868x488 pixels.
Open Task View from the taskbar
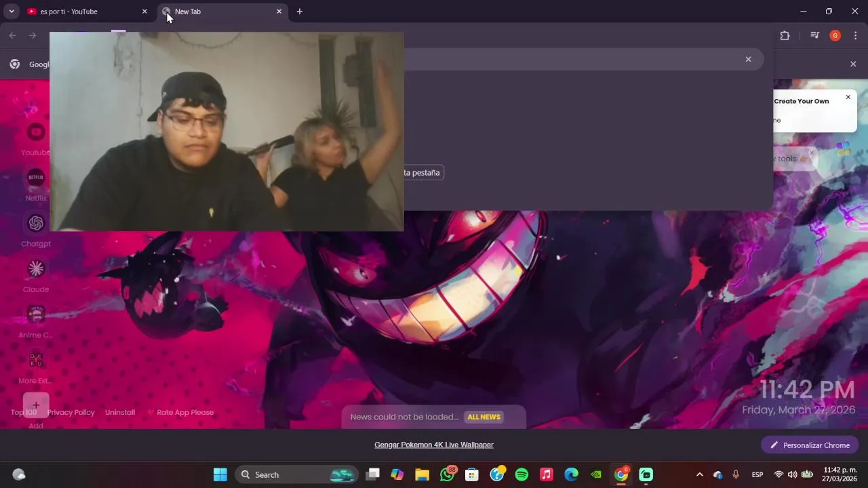pyautogui.click(x=373, y=474)
